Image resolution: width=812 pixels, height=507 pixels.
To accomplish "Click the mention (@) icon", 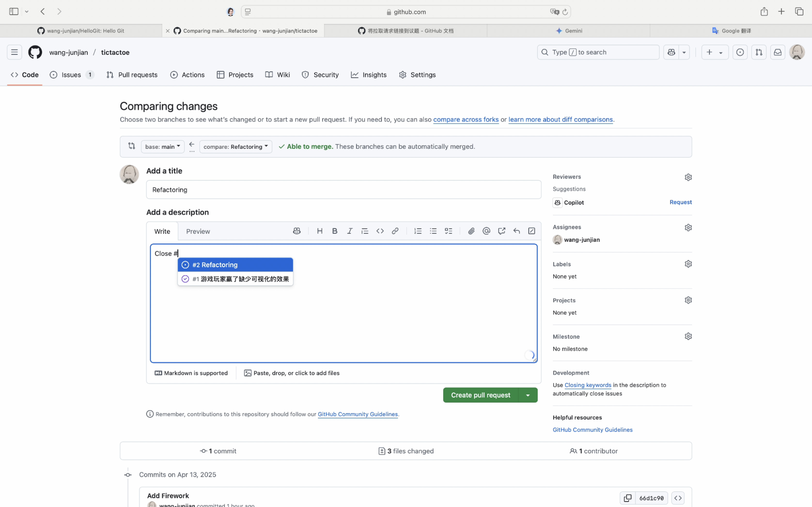I will (486, 231).
